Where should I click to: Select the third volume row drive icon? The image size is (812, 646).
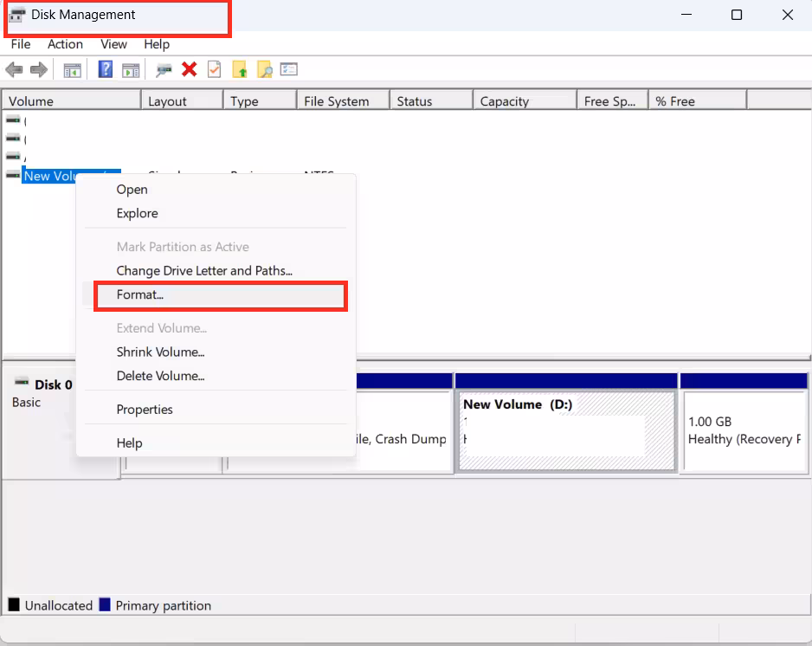[x=13, y=156]
